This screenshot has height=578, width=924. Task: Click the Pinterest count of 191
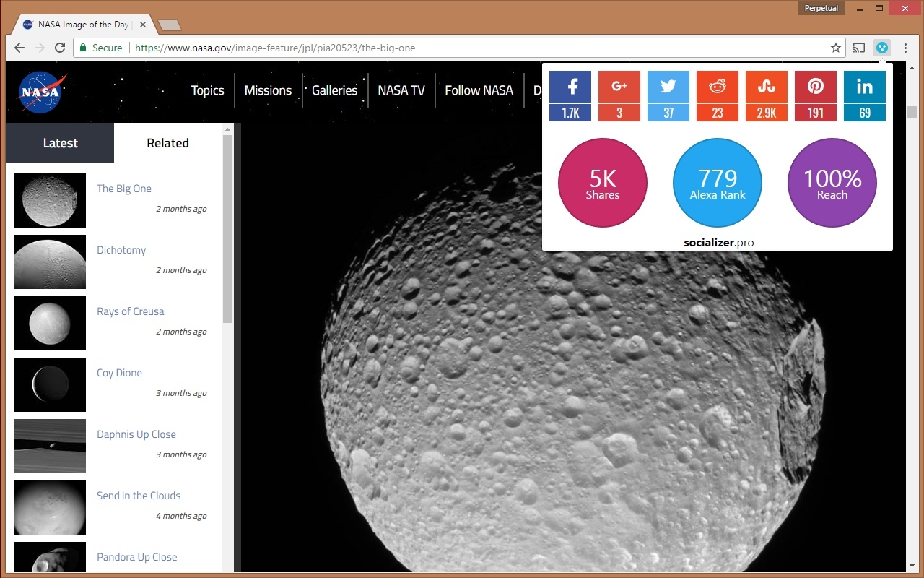(x=816, y=113)
